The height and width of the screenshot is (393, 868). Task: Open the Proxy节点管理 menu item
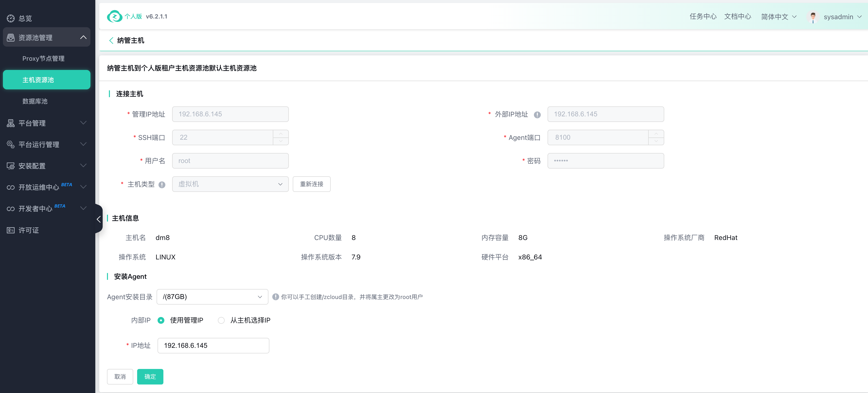coord(44,59)
